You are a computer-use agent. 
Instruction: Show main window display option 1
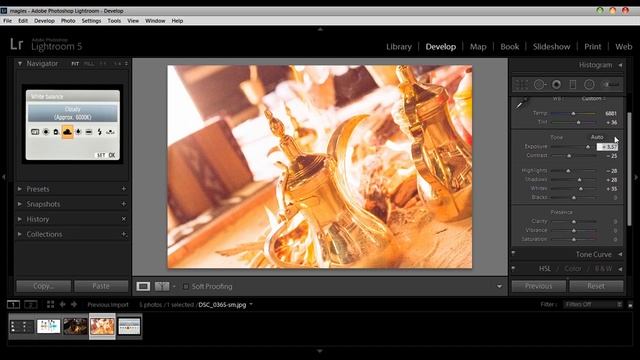click(13, 304)
